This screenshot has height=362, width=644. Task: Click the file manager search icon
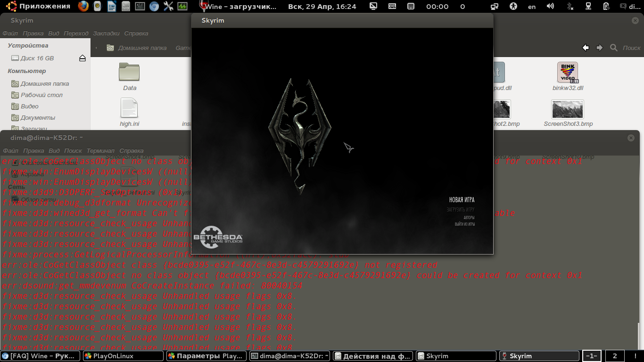(614, 48)
